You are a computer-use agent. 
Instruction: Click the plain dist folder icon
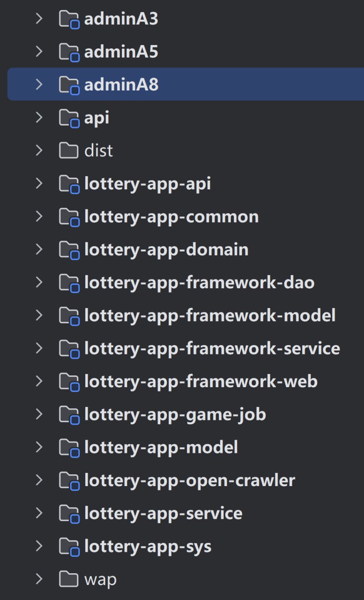pos(69,151)
